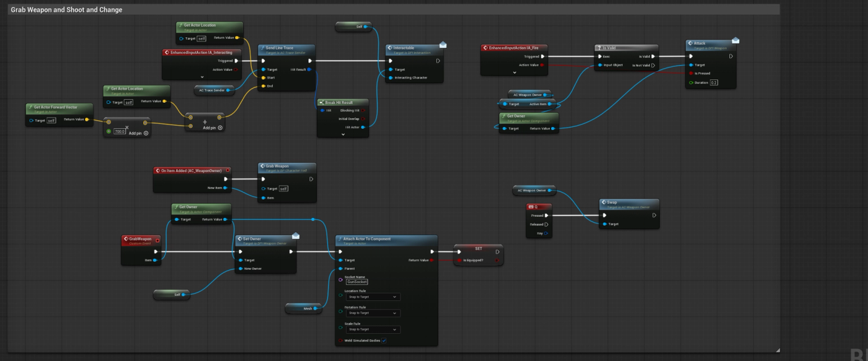Click the New Item pin on On Item Added
Image resolution: width=868 pixels, height=361 pixels.
[224, 188]
